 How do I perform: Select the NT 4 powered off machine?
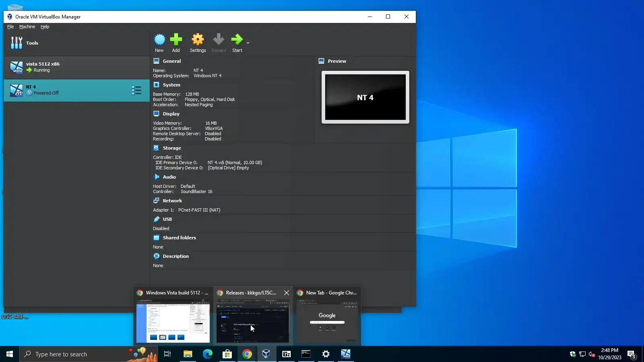76,90
